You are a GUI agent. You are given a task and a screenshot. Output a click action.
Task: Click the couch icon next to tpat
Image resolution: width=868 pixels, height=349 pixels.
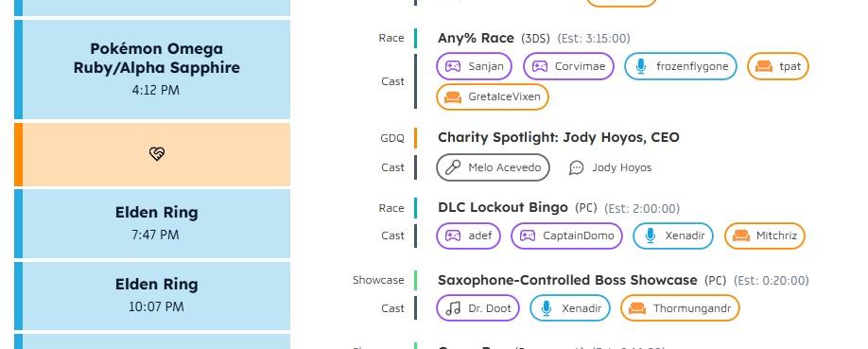[x=764, y=66]
